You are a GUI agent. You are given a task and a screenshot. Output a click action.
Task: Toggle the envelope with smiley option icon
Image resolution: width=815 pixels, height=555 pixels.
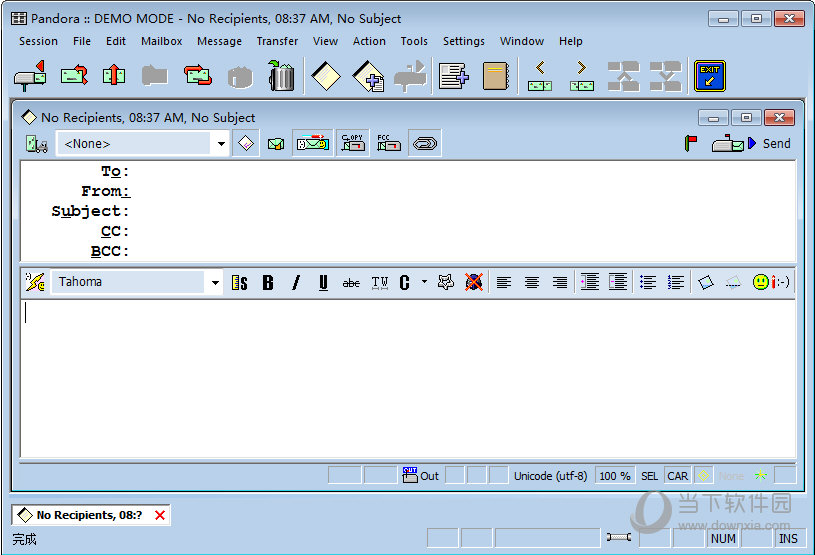312,143
